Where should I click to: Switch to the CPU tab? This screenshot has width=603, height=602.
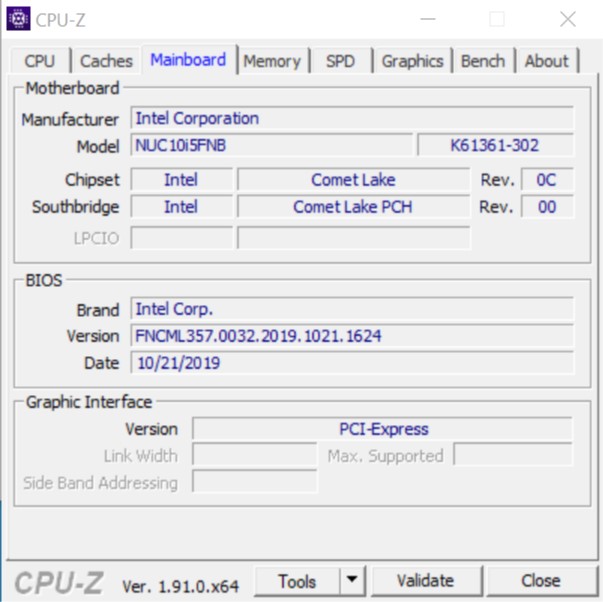(40, 61)
